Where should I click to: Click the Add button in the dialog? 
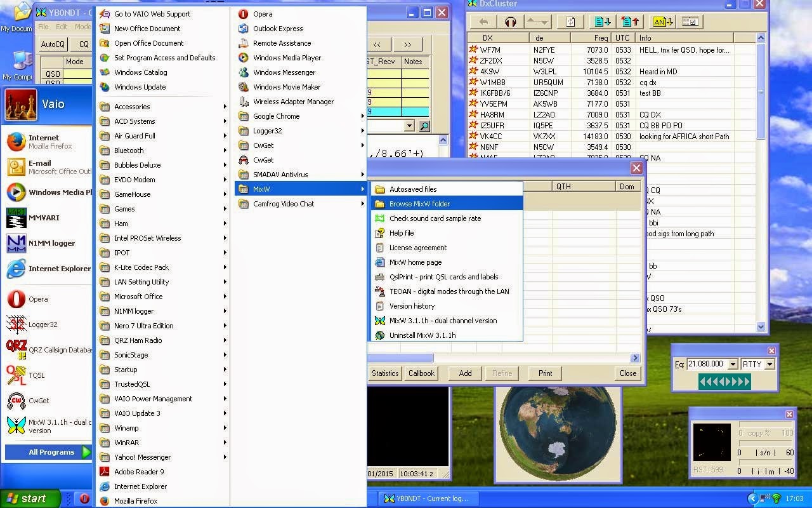pos(465,373)
